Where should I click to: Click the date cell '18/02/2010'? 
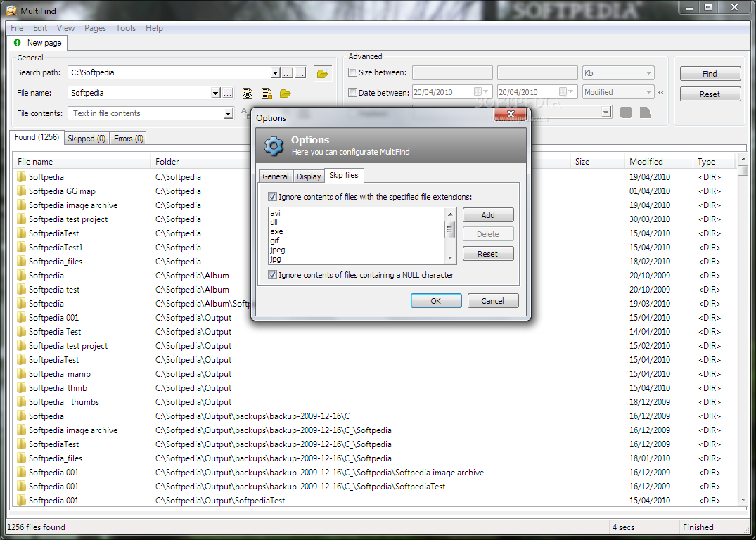click(x=649, y=262)
